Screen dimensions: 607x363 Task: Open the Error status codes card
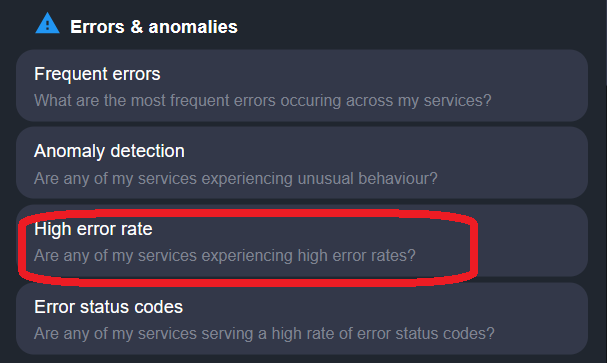pos(302,318)
